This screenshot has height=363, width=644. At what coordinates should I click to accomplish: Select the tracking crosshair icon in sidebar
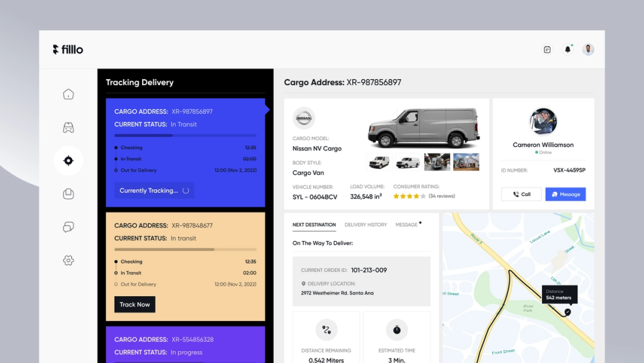tap(68, 161)
